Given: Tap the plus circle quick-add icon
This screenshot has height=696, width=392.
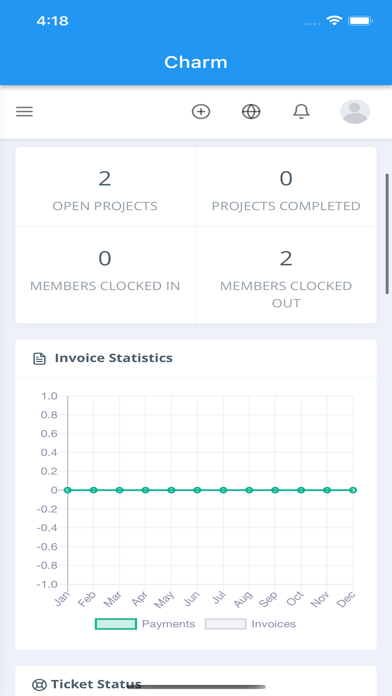Looking at the screenshot, I should (201, 111).
